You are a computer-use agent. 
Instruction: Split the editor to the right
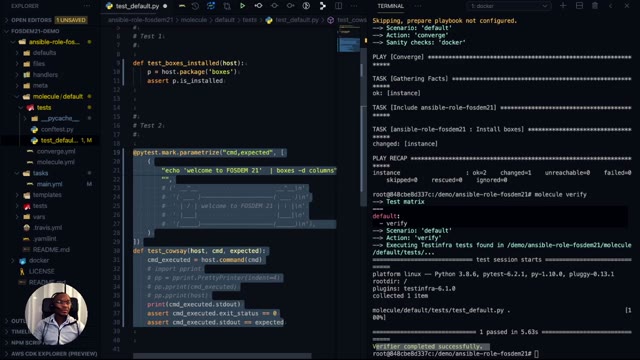(x=338, y=6)
